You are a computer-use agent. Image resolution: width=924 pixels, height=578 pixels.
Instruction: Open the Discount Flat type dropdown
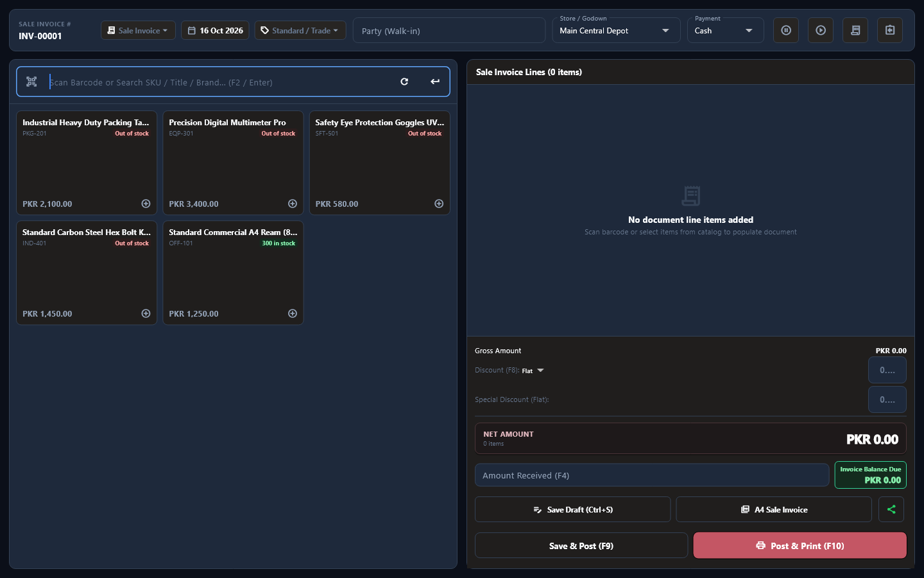533,371
